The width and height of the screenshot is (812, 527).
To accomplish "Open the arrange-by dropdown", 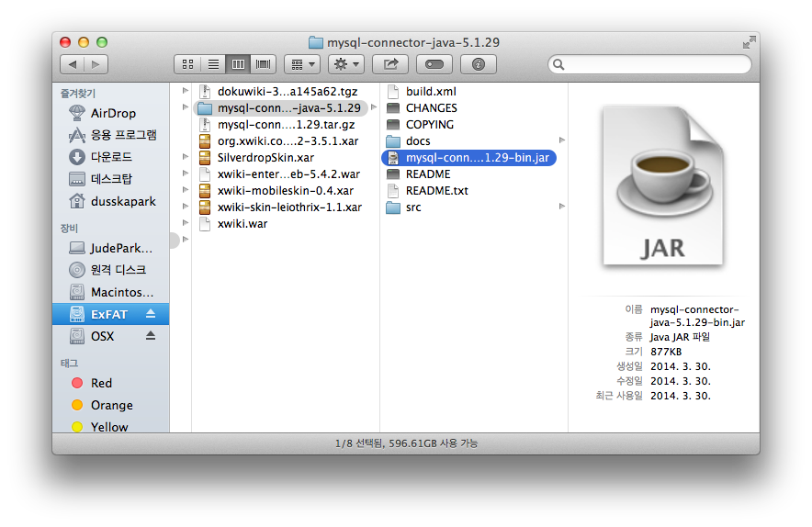I will [302, 64].
